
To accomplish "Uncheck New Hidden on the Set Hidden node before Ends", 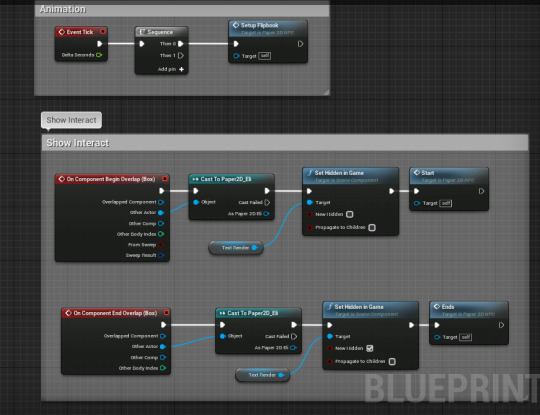I will (370, 348).
